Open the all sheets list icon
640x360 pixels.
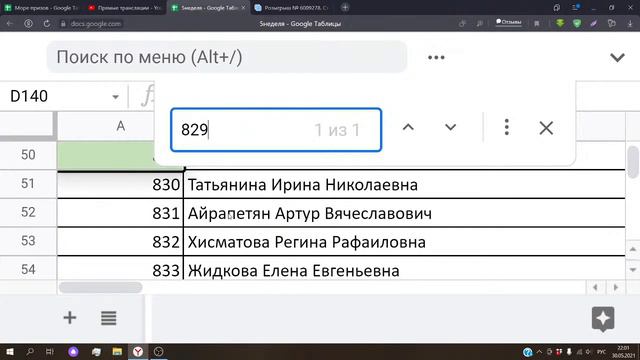point(109,318)
